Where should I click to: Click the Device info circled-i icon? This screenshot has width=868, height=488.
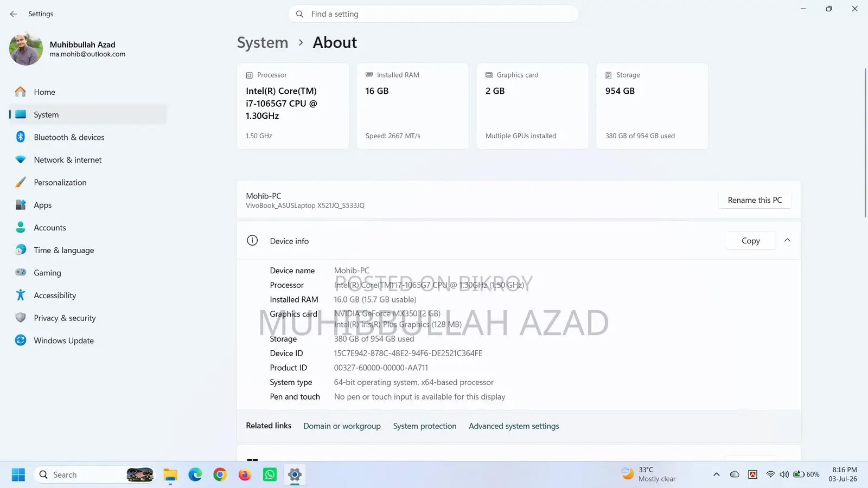coord(252,241)
